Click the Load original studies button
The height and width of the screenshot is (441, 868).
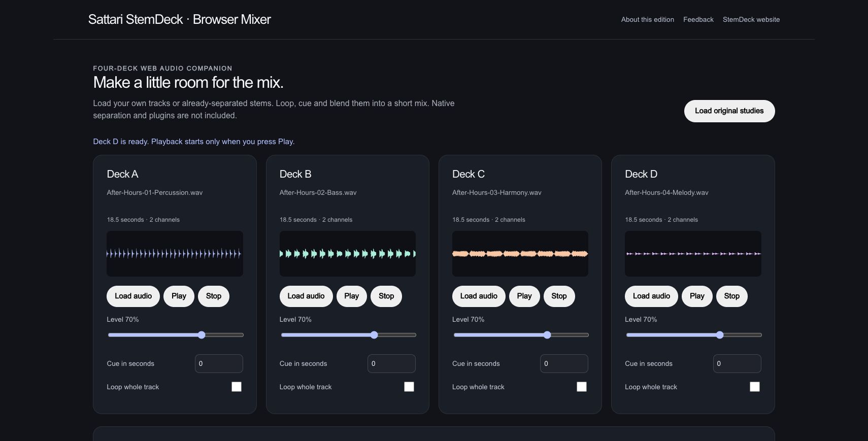pos(729,111)
